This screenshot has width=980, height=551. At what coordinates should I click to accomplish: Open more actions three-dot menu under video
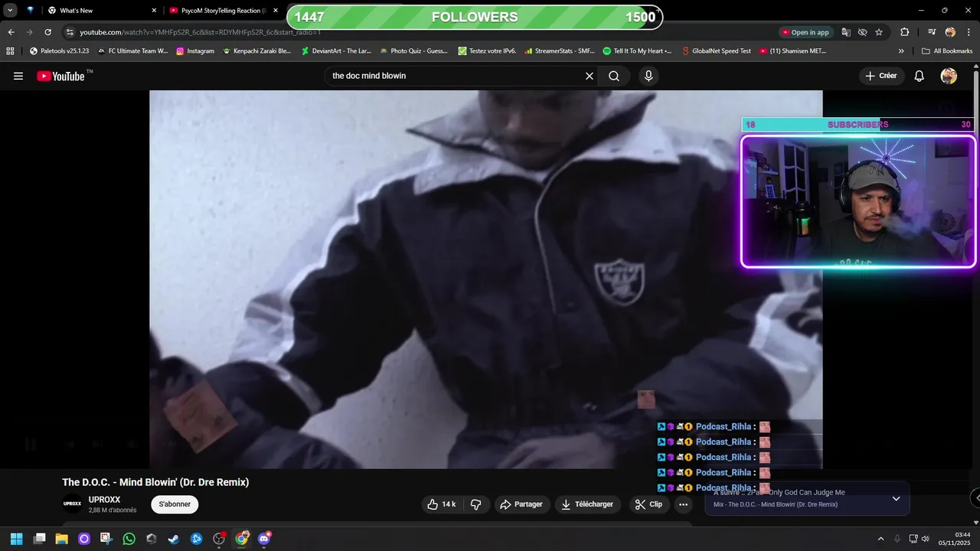coord(683,504)
